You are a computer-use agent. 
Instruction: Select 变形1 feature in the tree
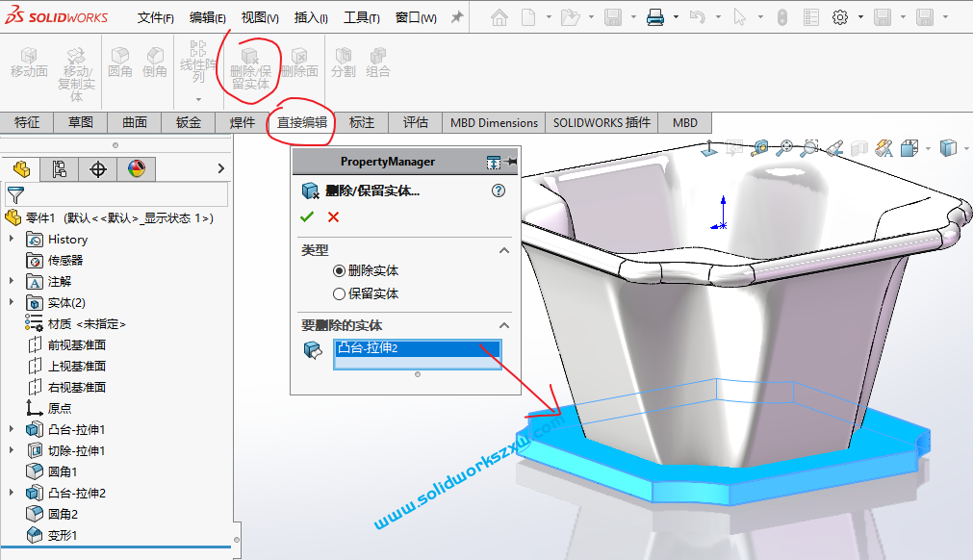click(63, 535)
